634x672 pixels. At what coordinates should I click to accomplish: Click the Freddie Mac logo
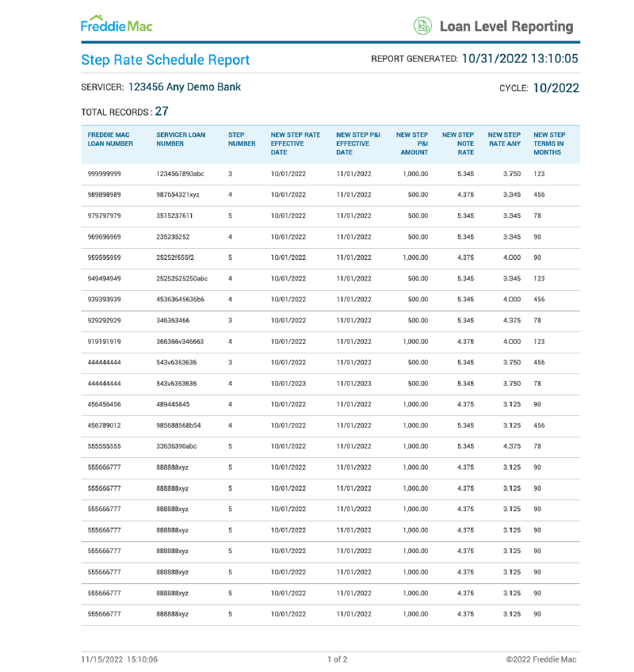[116, 25]
